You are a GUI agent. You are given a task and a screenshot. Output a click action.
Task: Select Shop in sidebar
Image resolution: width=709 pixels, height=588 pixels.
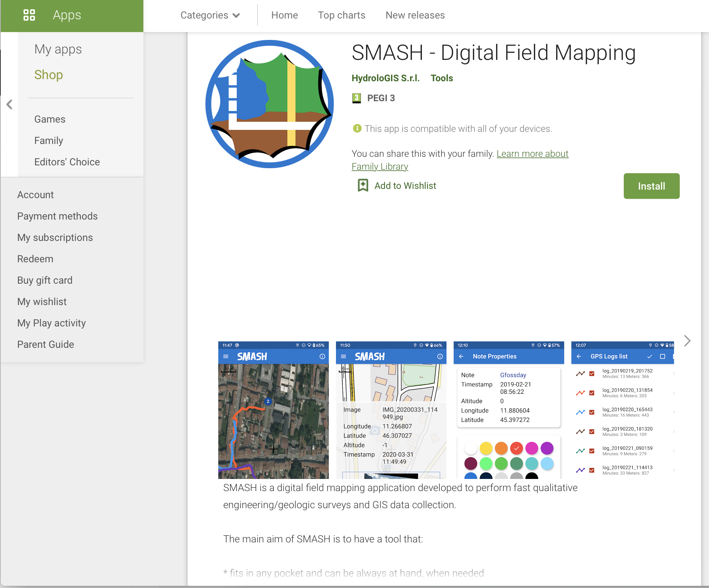[x=49, y=75]
